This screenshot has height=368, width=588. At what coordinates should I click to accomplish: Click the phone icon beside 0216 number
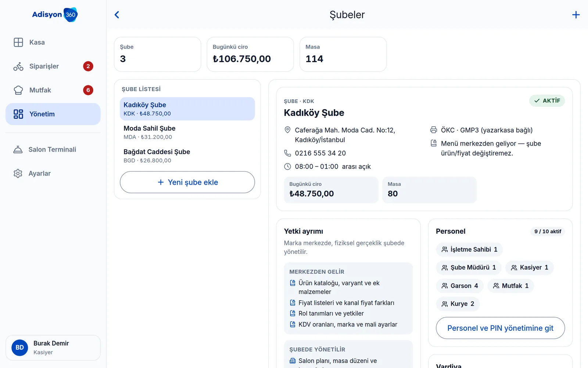[287, 153]
